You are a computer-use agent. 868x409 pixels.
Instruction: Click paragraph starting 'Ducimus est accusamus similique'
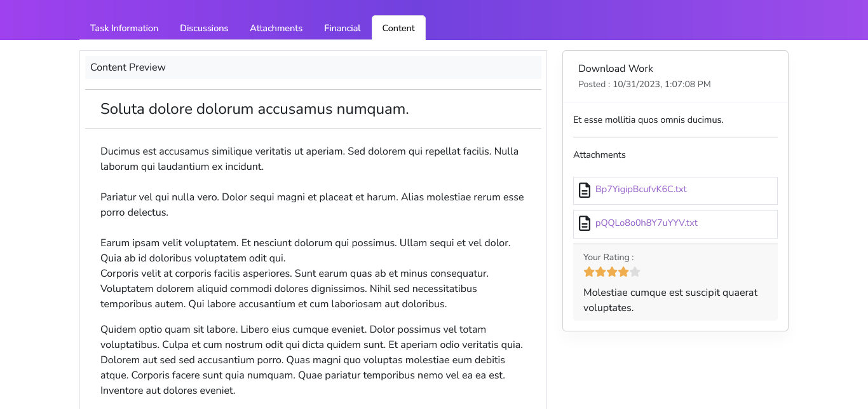(x=309, y=159)
